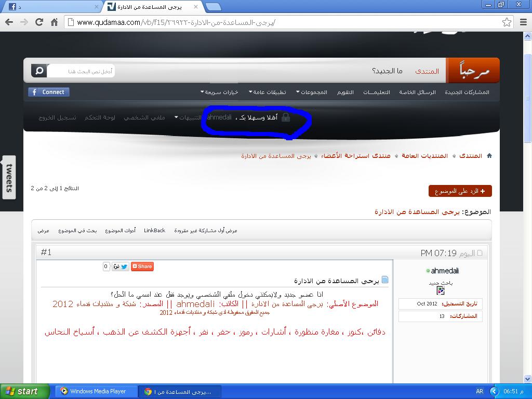532x399 pixels.
Task: Open the المنتدى main tab
Action: (x=427, y=71)
